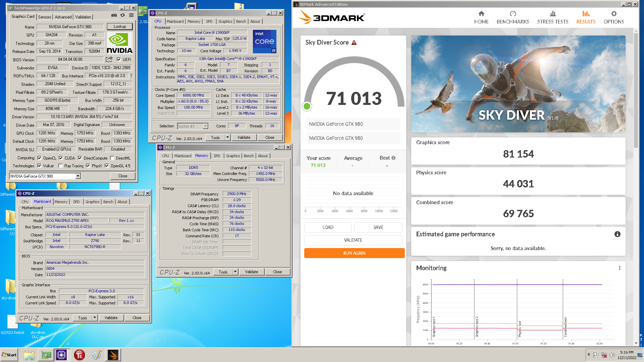Open the Bench tab in top CPU-Z window

pyautogui.click(x=241, y=21)
